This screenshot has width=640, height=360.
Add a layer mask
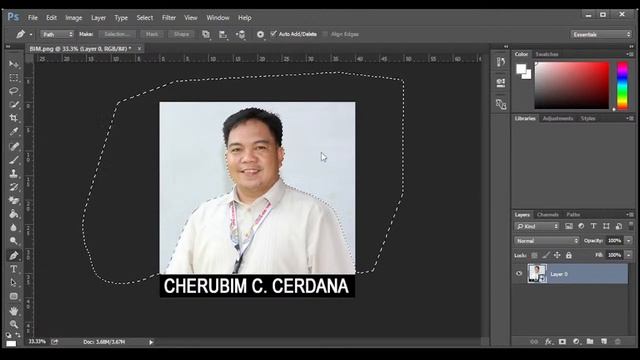tap(562, 342)
